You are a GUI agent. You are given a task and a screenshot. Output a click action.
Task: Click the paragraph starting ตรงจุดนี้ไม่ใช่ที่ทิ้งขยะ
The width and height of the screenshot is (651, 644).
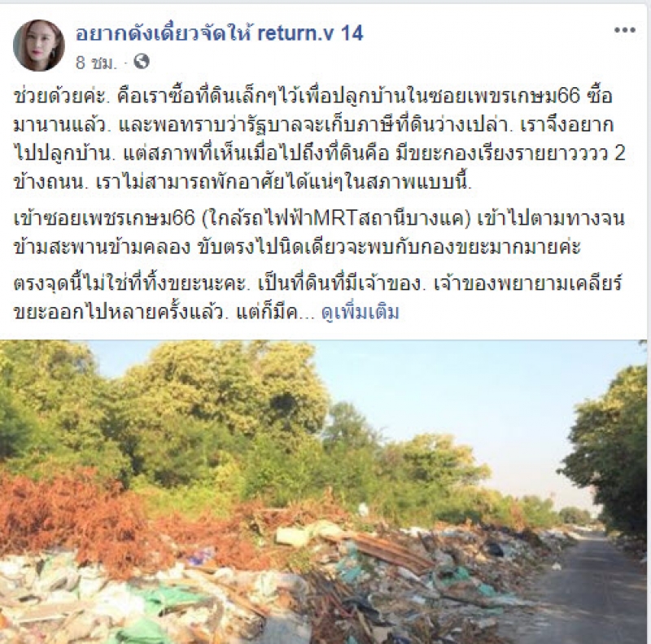[318, 297]
